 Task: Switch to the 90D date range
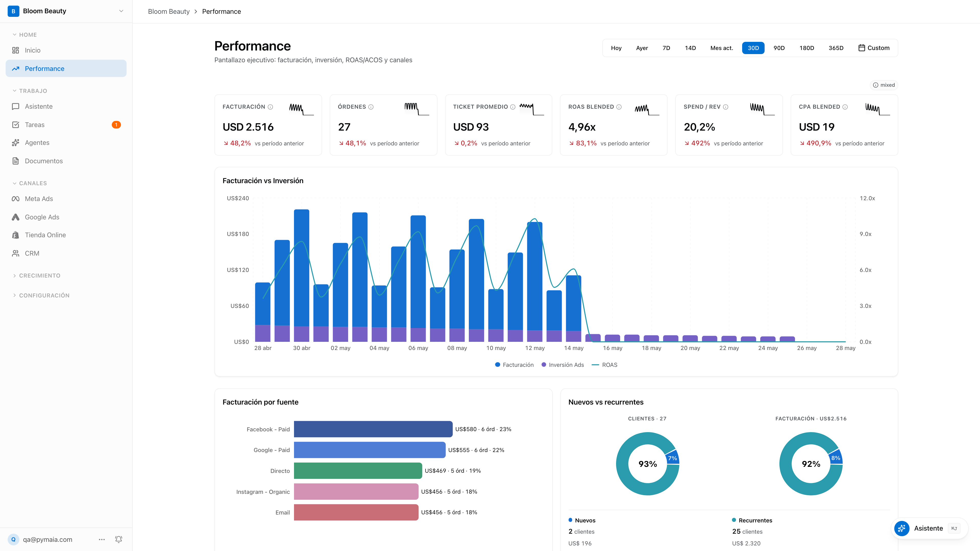(x=779, y=48)
